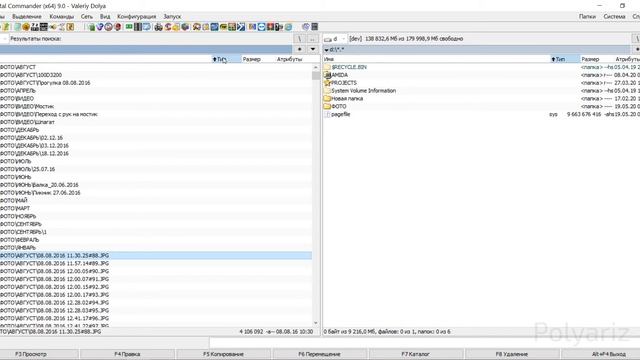The width and height of the screenshot is (640, 360).
Task: Click the $RECYCLE.BIN folder icon
Action: pyautogui.click(x=327, y=67)
